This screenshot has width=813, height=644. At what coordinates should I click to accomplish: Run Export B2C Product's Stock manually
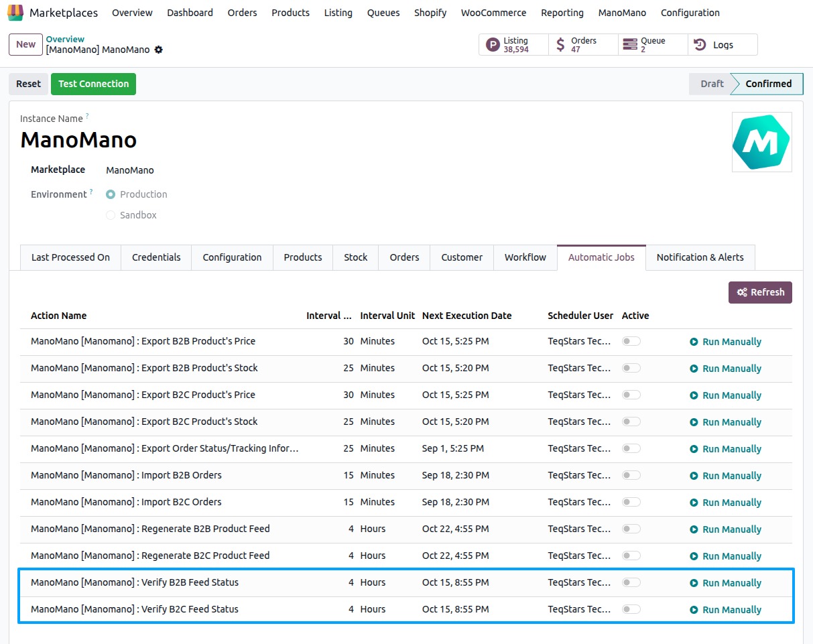coord(726,422)
